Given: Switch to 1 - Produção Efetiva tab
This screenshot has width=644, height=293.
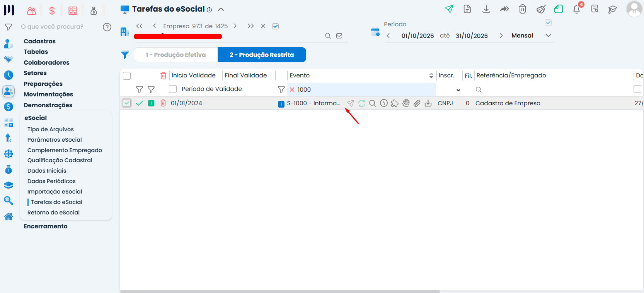Looking at the screenshot, I should tap(176, 55).
